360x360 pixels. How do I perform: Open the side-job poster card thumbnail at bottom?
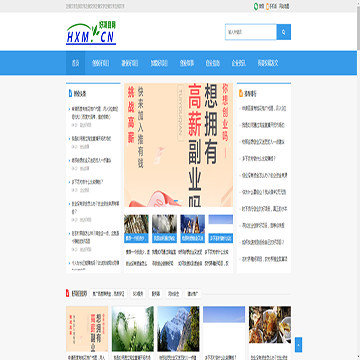(x=87, y=329)
